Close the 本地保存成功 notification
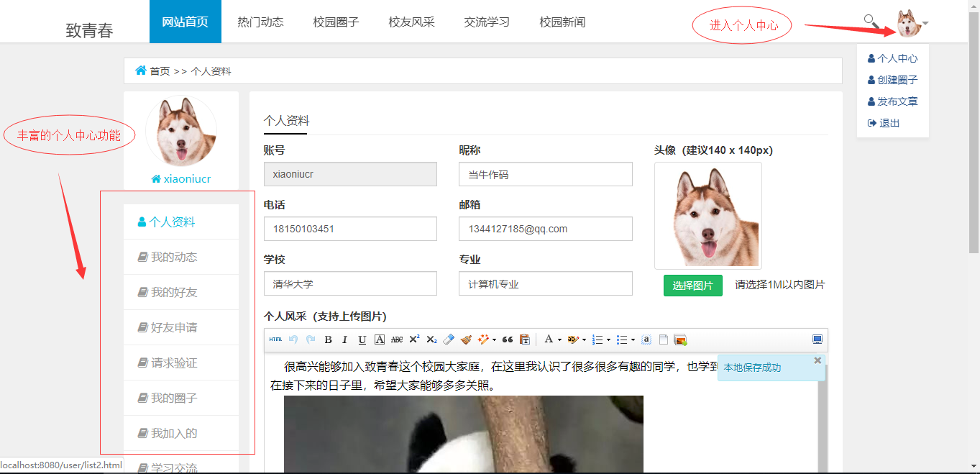Image resolution: width=980 pixels, height=474 pixels. [x=818, y=360]
